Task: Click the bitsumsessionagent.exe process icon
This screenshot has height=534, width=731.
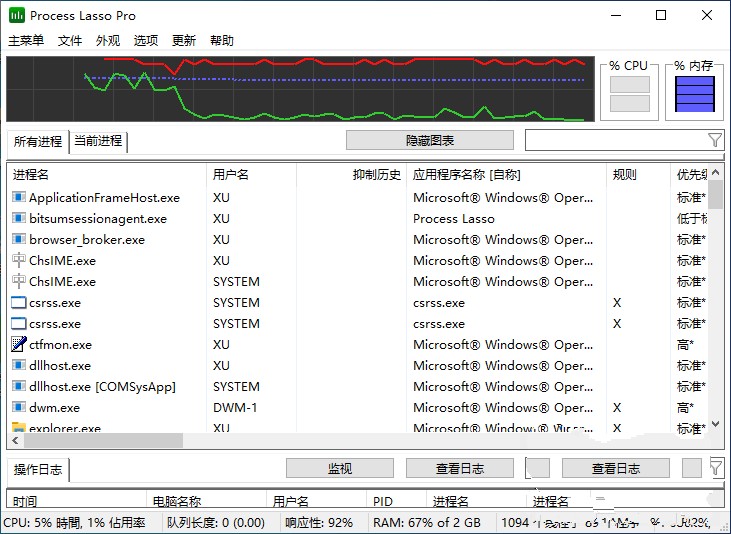Action: tap(19, 218)
